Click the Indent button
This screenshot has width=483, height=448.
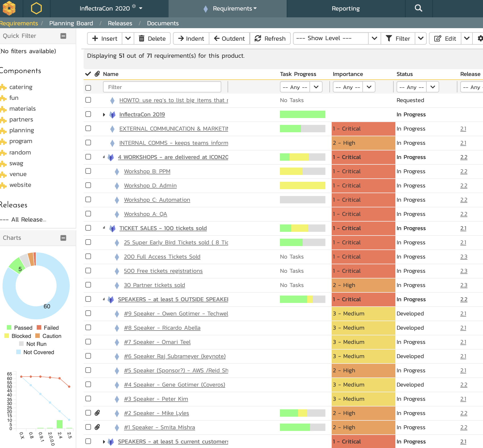point(191,38)
